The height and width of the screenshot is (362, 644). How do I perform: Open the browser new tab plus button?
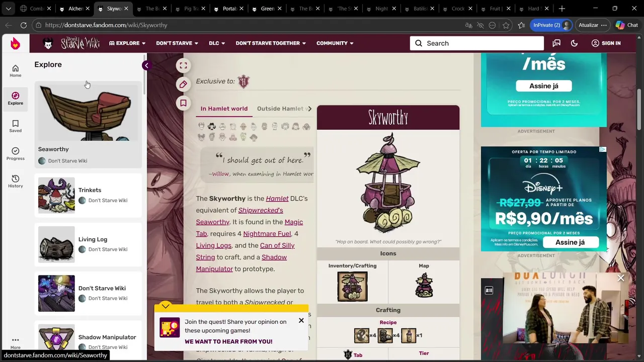[562, 9]
